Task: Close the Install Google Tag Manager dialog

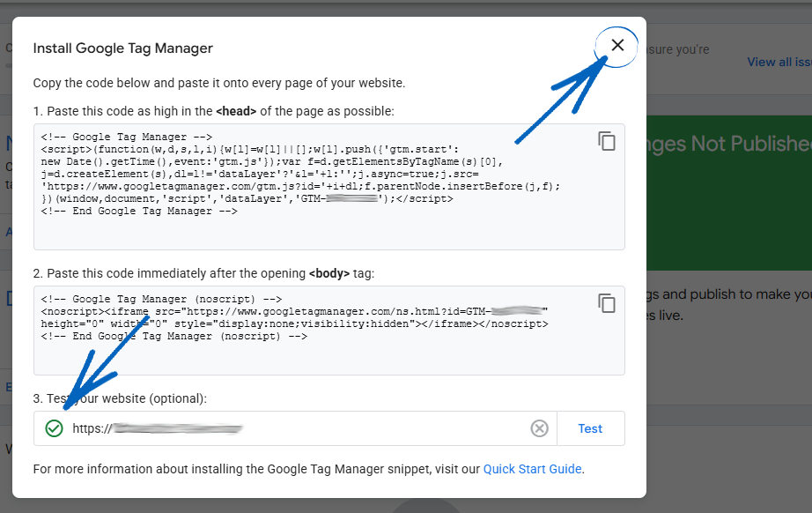Action: pyautogui.click(x=617, y=46)
